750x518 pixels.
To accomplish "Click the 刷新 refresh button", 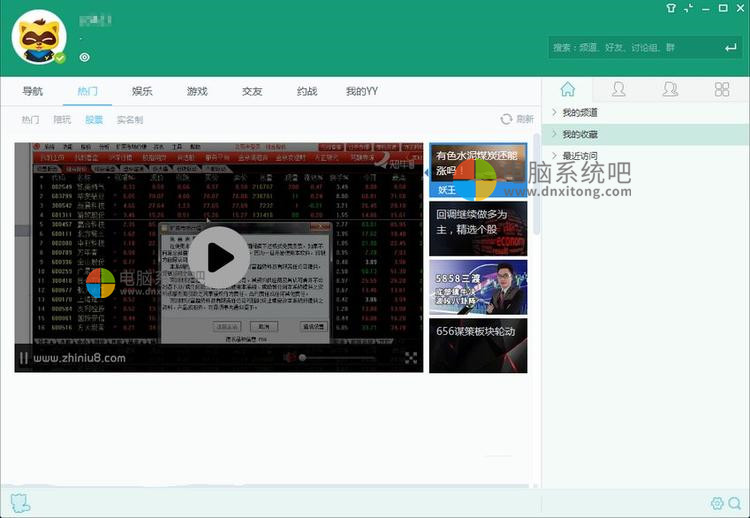I will tap(517, 119).
